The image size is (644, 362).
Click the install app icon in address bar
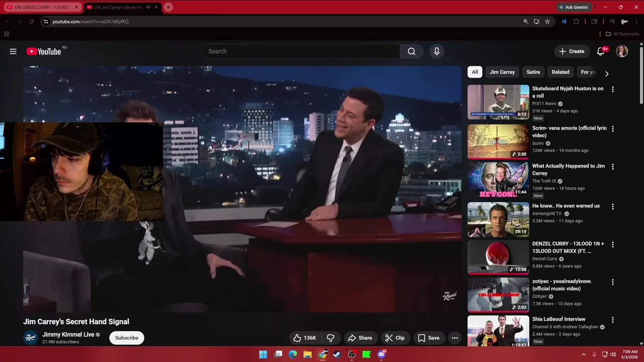(536, 22)
